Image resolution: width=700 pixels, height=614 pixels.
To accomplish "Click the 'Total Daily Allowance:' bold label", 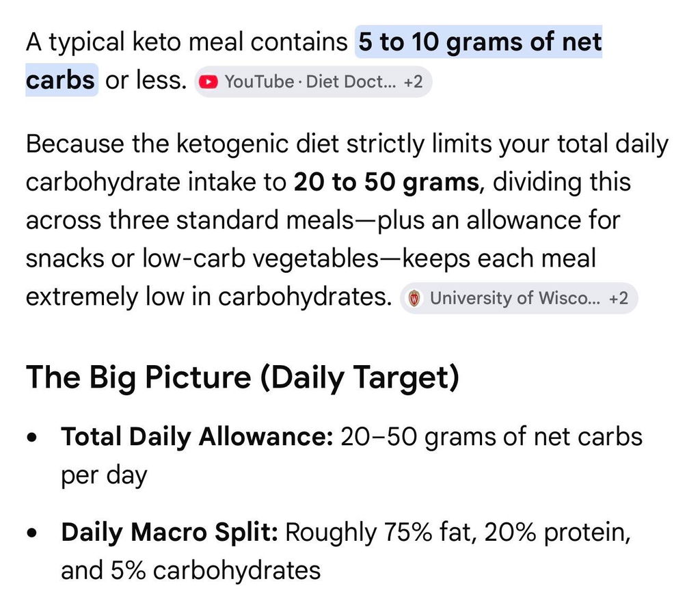I will (x=197, y=437).
